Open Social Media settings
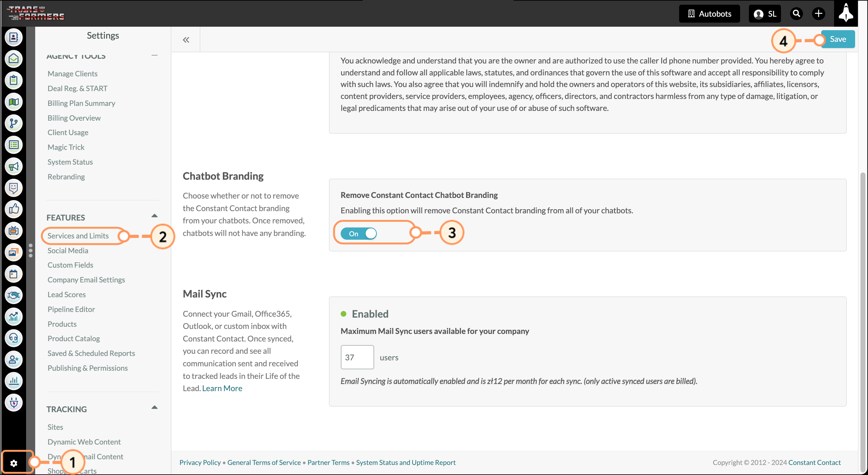The width and height of the screenshot is (868, 475). pyautogui.click(x=68, y=250)
